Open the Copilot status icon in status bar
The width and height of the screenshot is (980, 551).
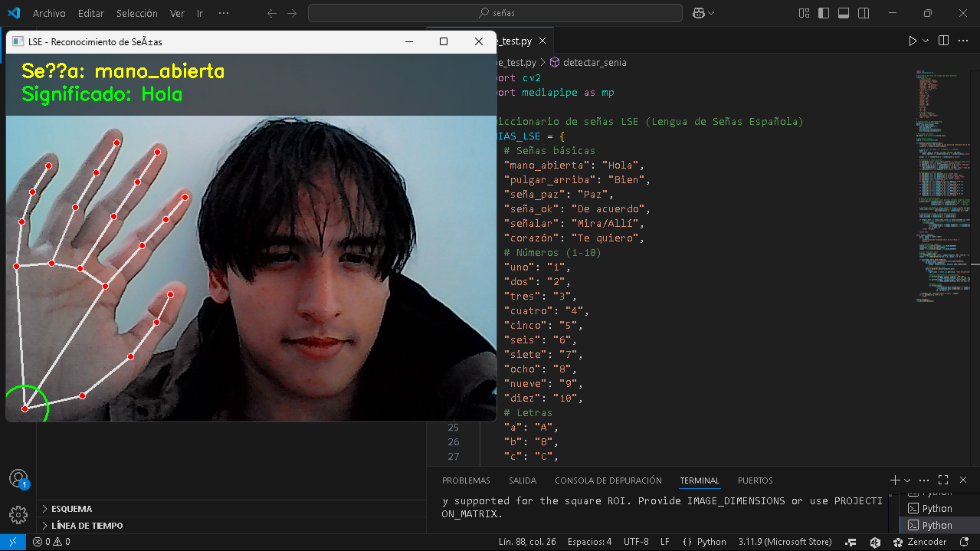tap(874, 542)
